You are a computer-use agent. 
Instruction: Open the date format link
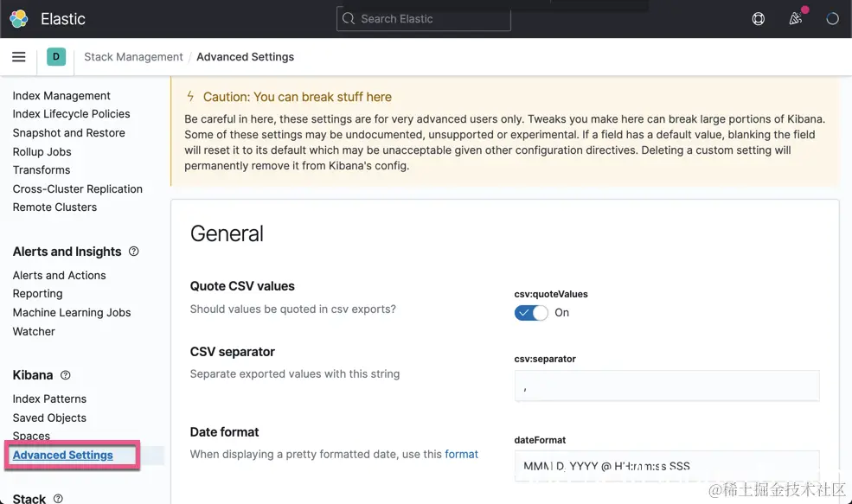[461, 454]
